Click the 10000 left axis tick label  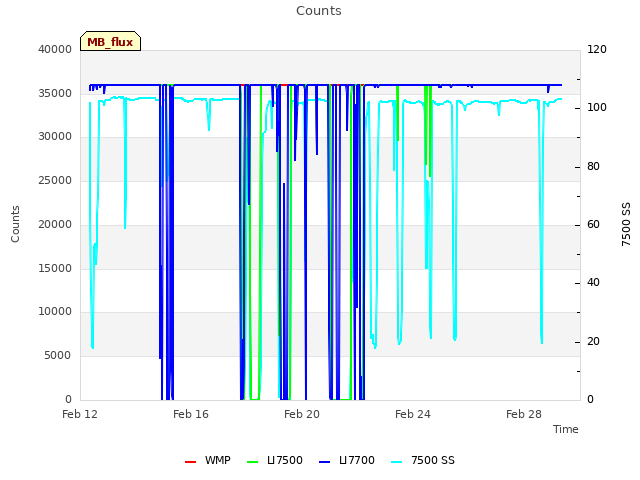pyautogui.click(x=55, y=311)
